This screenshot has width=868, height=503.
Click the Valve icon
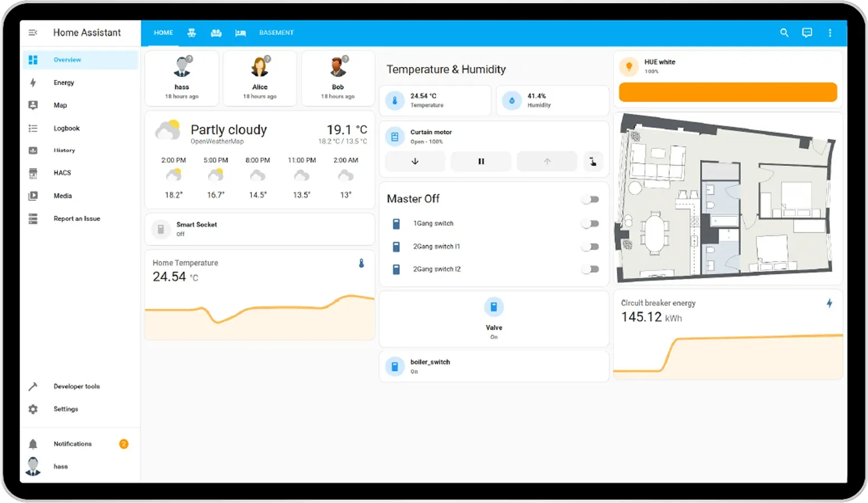click(x=494, y=306)
